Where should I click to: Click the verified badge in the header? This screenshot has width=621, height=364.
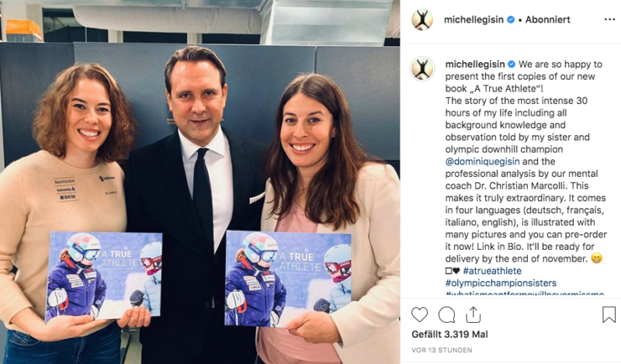point(511,19)
